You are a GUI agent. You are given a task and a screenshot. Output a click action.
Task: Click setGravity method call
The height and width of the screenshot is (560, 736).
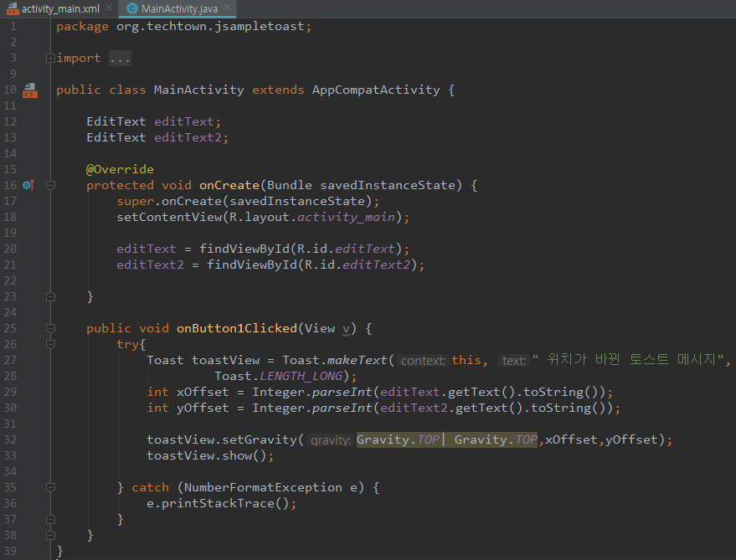[260, 439]
